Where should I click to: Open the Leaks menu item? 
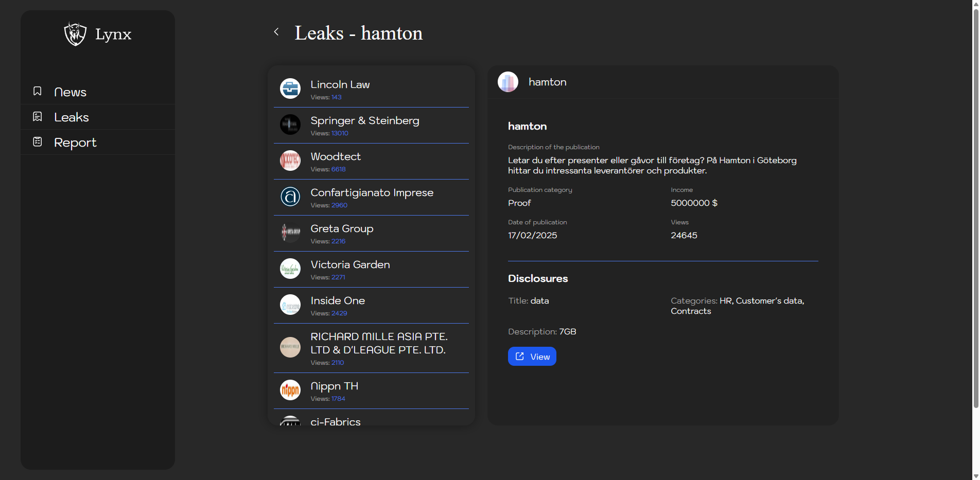[x=72, y=117]
